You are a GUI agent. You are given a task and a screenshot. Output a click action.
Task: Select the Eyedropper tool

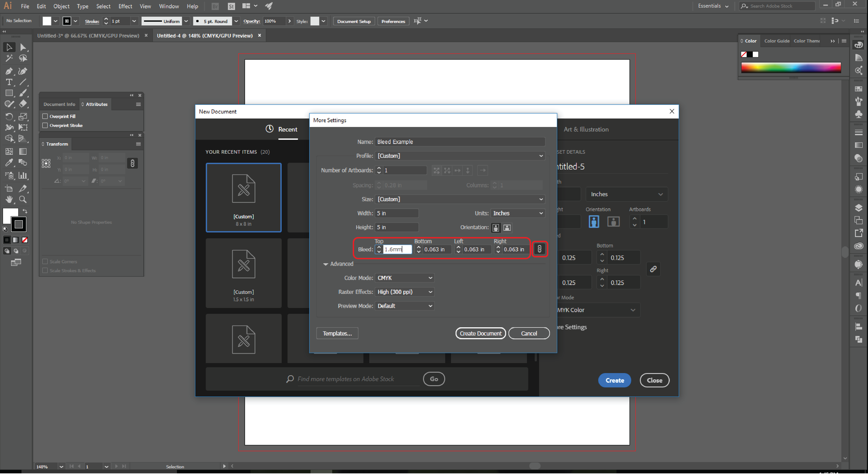9,163
